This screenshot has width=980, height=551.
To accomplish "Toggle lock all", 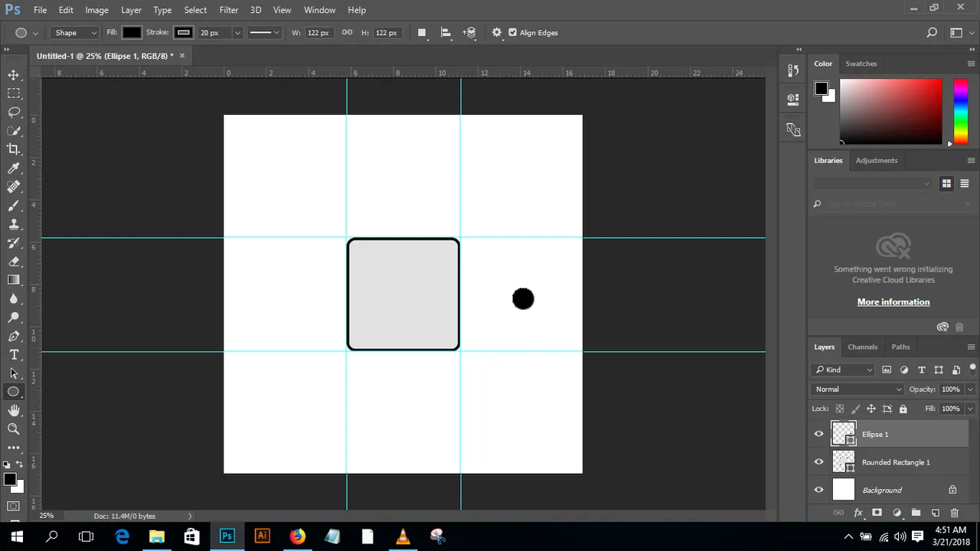I will pyautogui.click(x=903, y=409).
